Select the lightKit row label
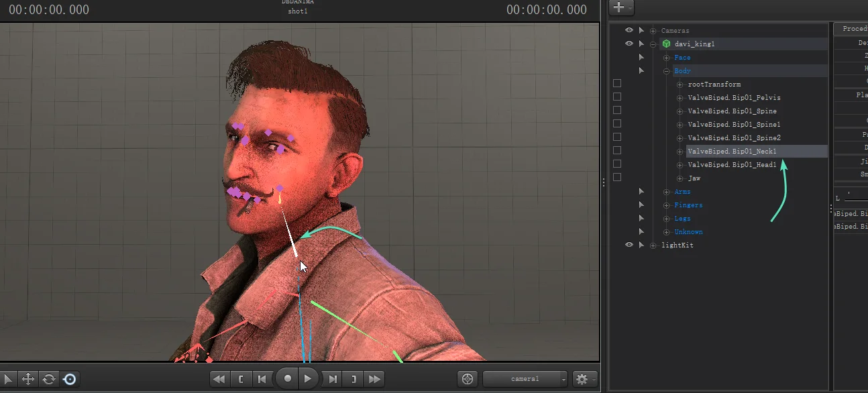The width and height of the screenshot is (868, 393). [x=677, y=245]
